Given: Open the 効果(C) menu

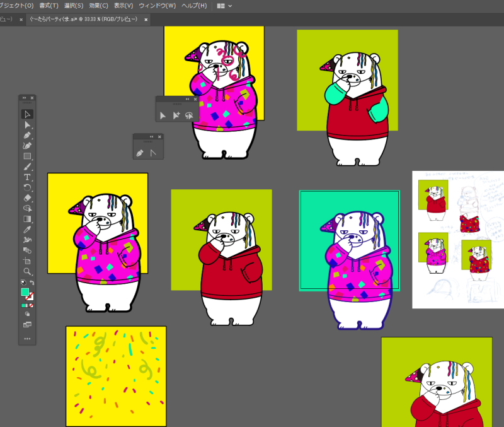Looking at the screenshot, I should (99, 6).
